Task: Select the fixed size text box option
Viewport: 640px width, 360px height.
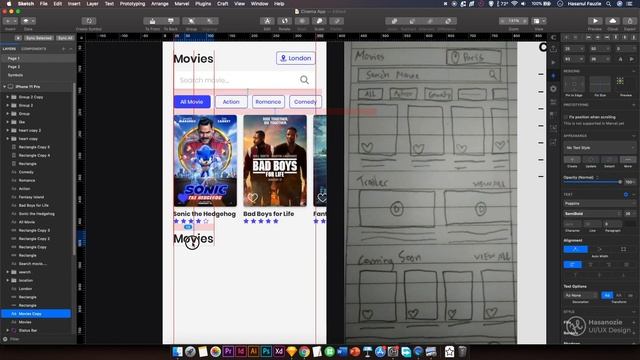Action: 624,249
